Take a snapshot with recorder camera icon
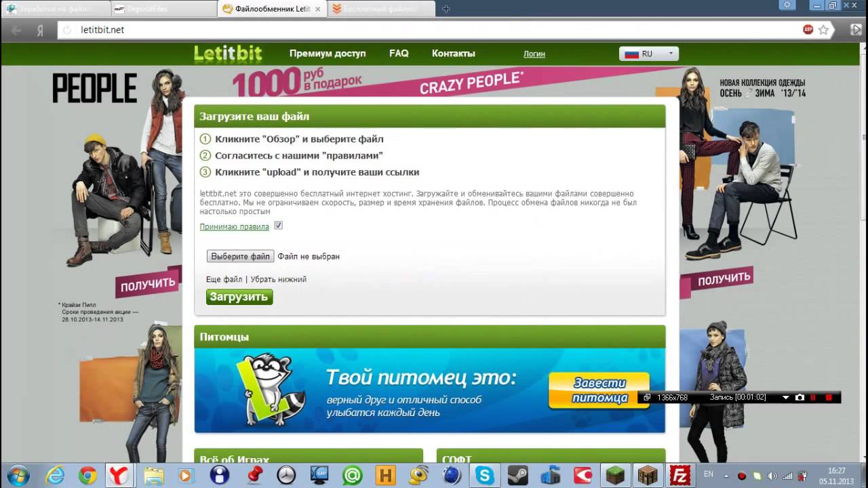868x488 pixels. pyautogui.click(x=800, y=397)
